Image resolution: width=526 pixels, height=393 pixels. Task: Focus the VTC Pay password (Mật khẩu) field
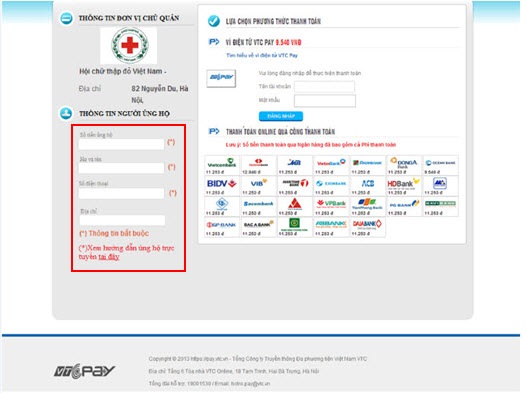tap(325, 101)
